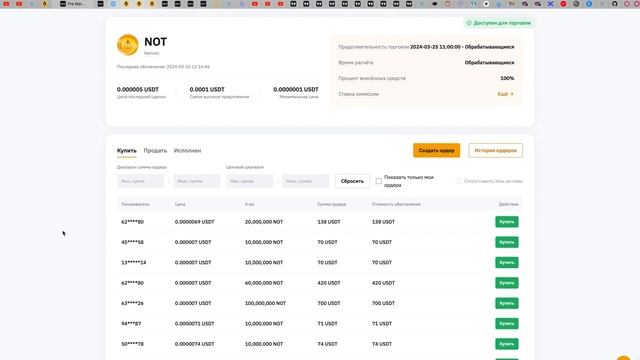The height and width of the screenshot is (360, 640).
Task: Select the '20,000,000 NOT' quantity cell
Action: click(x=264, y=222)
